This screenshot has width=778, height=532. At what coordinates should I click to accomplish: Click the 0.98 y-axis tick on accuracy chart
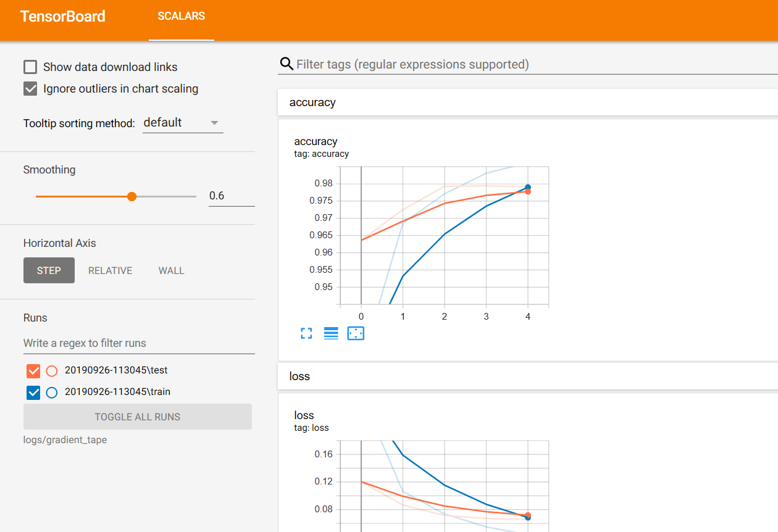324,183
